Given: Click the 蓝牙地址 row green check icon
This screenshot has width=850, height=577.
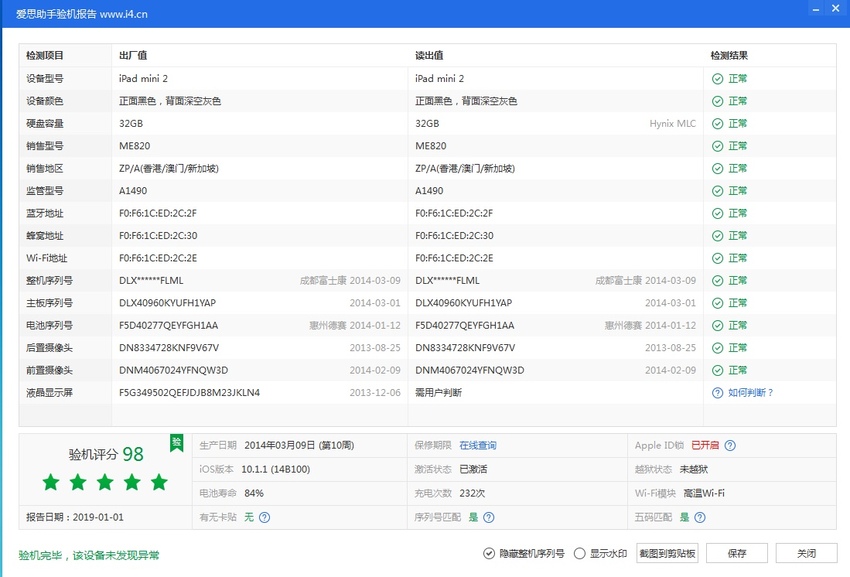Looking at the screenshot, I should (x=717, y=213).
